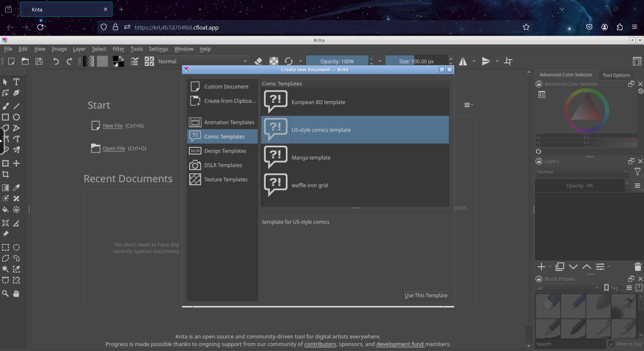
Task: Select the Gradient tool
Action: pos(5,188)
